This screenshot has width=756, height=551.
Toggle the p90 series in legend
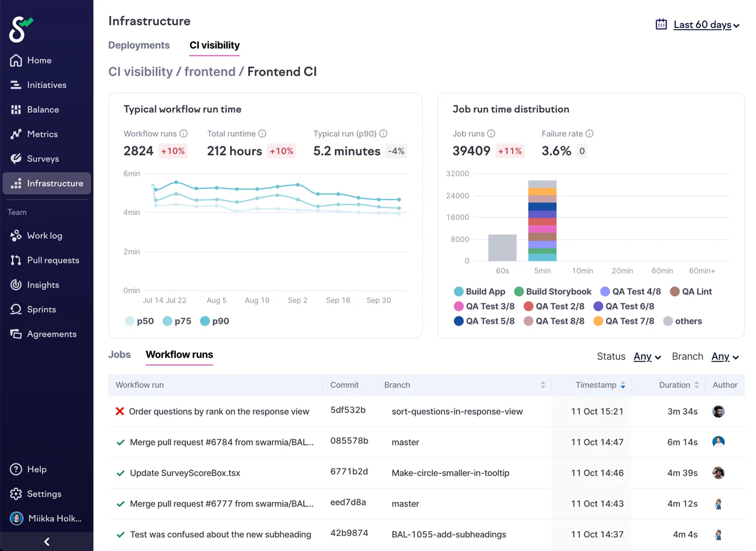pos(214,321)
